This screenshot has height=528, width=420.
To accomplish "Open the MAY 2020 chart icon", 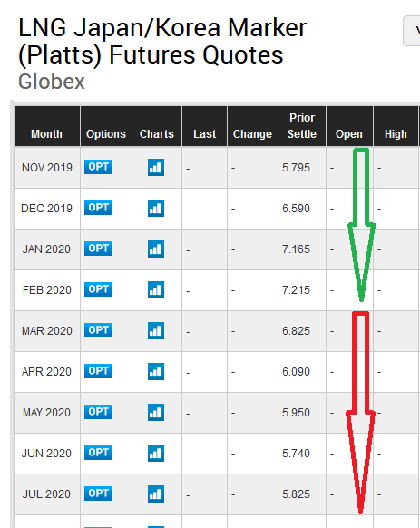I will (x=156, y=412).
